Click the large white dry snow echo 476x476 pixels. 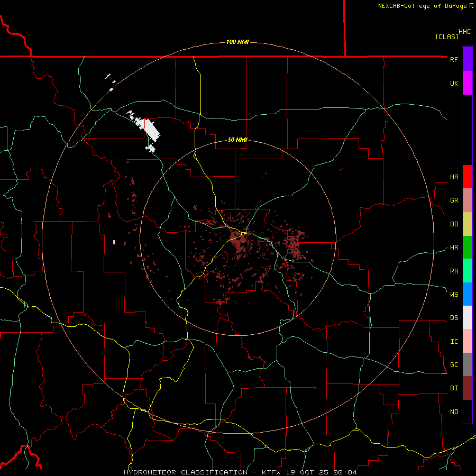[148, 129]
